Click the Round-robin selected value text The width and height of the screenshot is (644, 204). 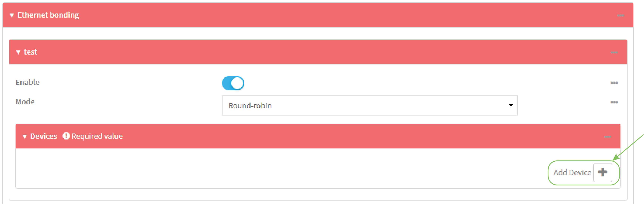pos(250,106)
